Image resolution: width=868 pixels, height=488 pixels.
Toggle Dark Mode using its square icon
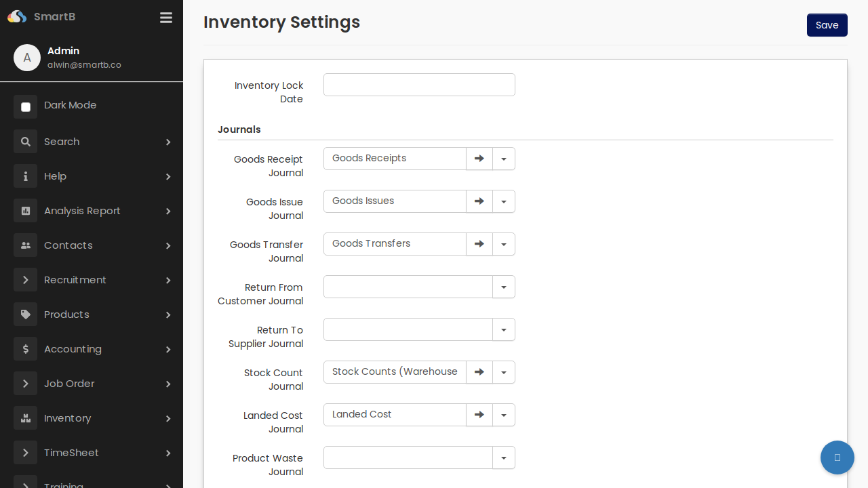click(x=25, y=106)
